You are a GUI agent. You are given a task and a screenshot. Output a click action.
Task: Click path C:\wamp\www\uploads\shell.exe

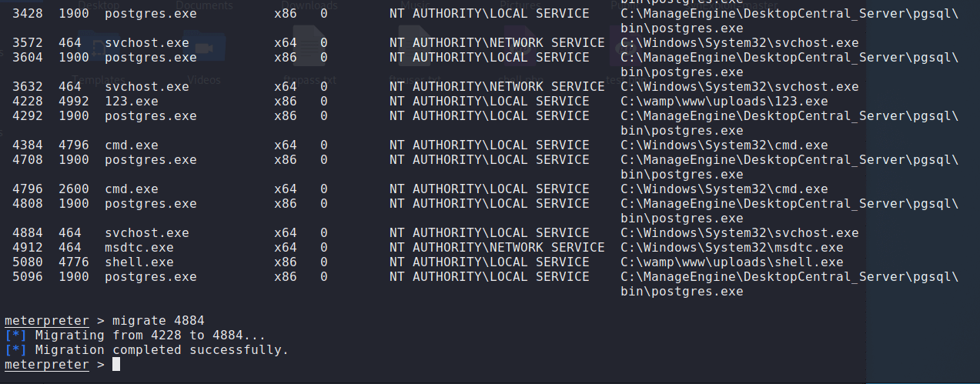[732, 262]
